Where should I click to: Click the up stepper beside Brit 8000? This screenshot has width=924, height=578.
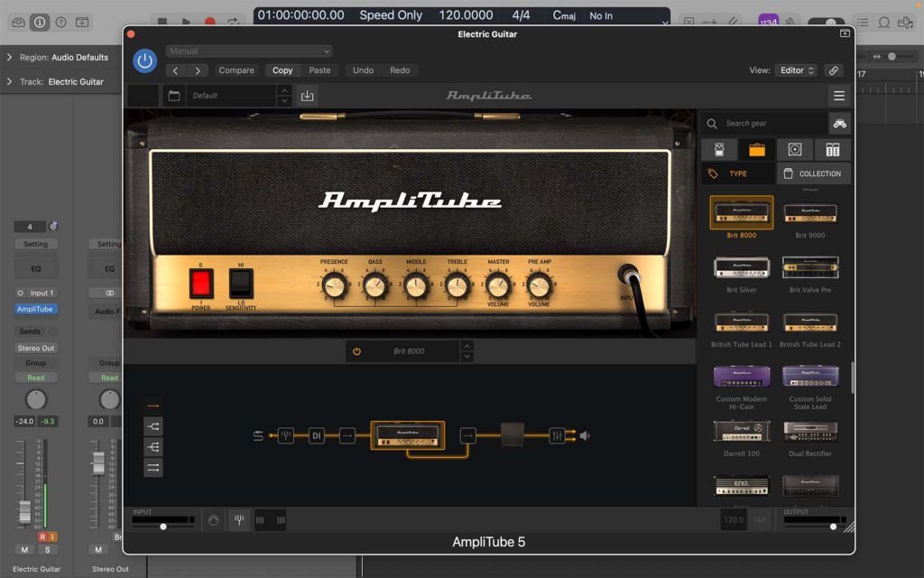point(467,346)
